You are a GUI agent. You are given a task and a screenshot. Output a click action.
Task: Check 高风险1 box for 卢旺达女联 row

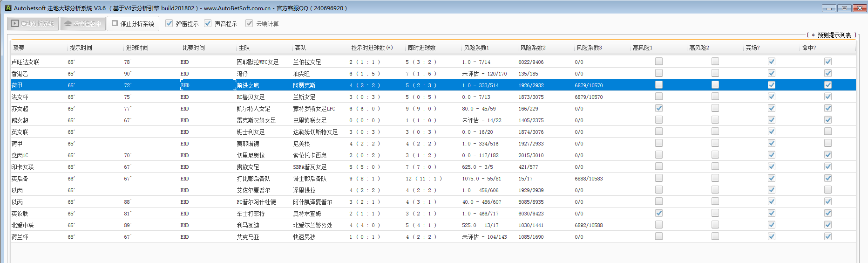659,61
